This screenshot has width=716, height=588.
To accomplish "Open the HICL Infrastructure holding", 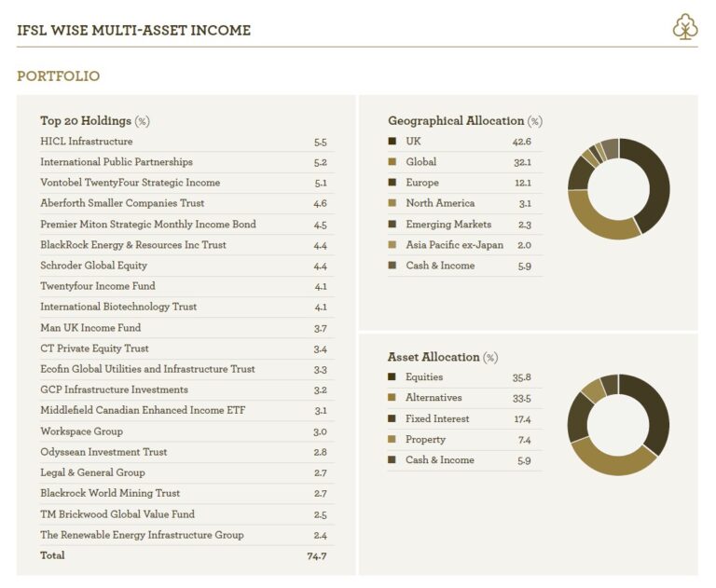I will (x=87, y=142).
